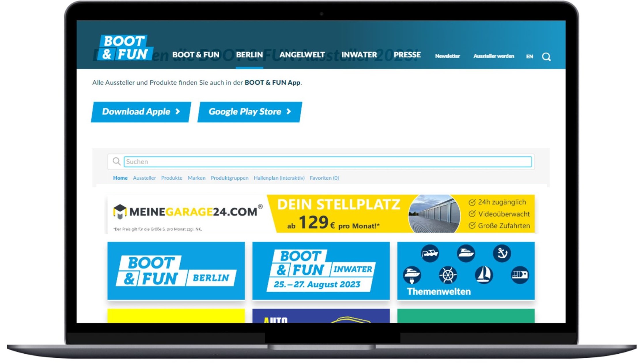
Task: Open the BOOT & FUN BERLIN tile
Action: coord(176,271)
